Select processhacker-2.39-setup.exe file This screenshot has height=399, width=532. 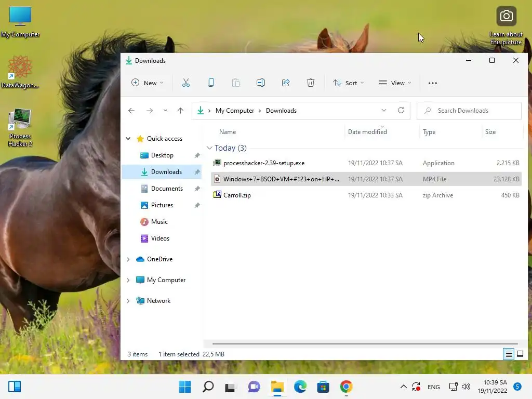point(366,163)
